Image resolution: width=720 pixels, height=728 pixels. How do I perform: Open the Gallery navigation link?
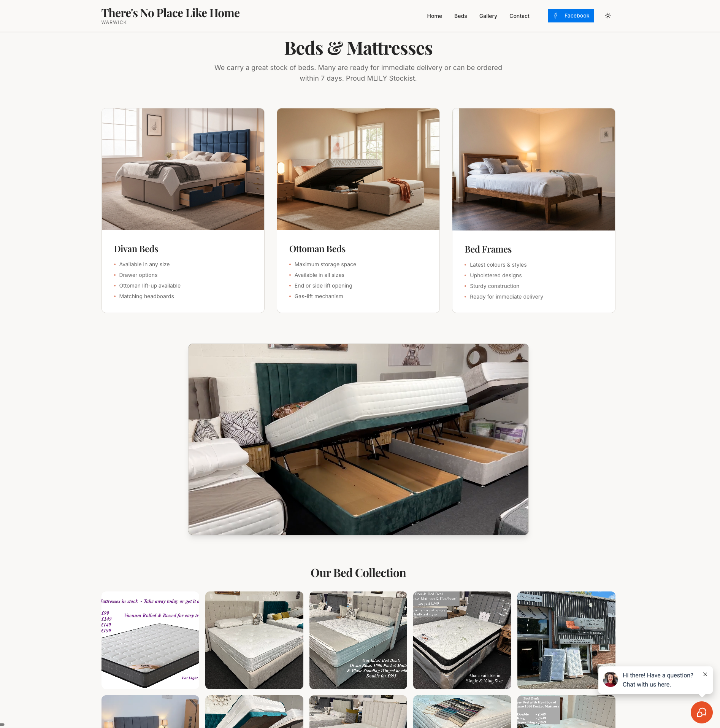488,16
